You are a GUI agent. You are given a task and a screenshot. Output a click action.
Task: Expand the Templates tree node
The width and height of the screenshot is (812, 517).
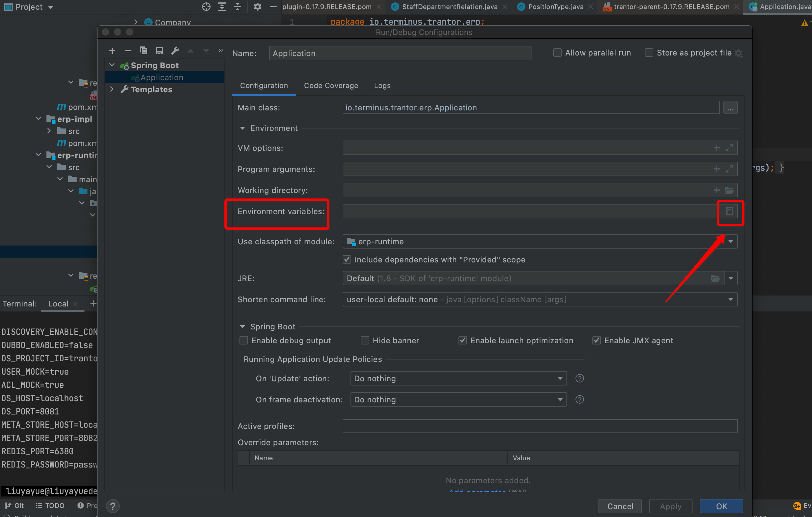pos(112,89)
